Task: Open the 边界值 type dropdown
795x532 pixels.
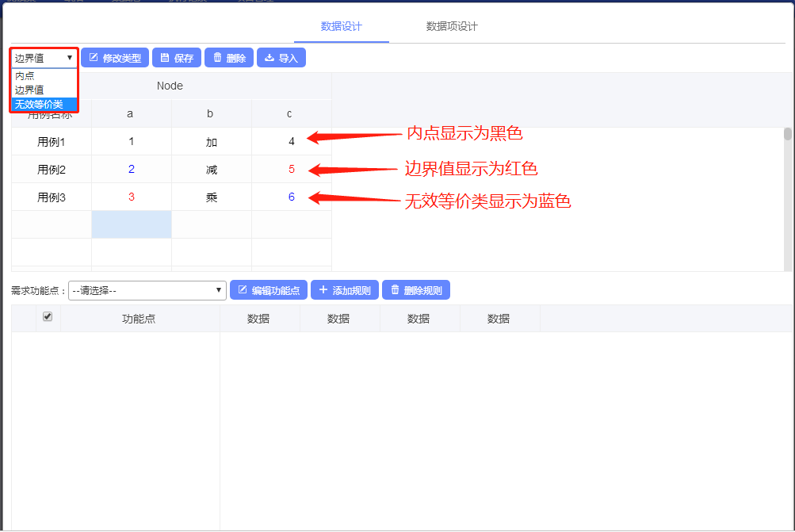Action: click(44, 58)
